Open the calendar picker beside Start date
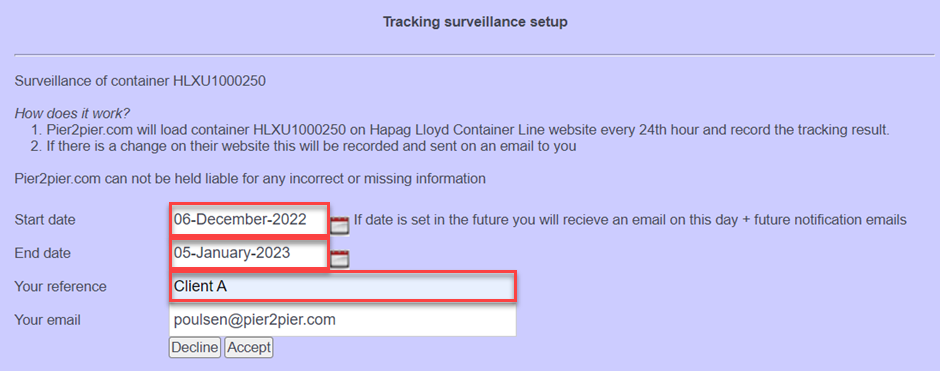Screen dimensions: 940x371 pos(340,225)
